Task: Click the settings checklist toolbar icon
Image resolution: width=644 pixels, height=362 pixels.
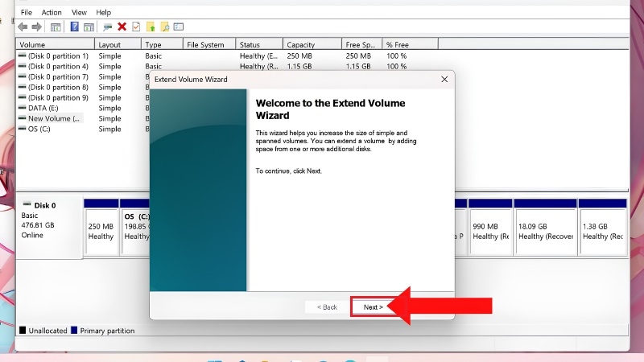Action: [x=179, y=27]
